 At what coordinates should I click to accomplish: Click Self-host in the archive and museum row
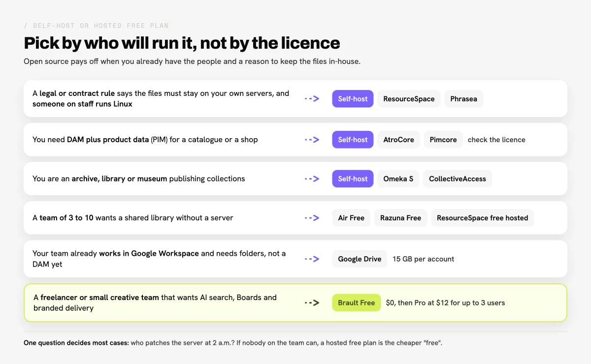[353, 179]
